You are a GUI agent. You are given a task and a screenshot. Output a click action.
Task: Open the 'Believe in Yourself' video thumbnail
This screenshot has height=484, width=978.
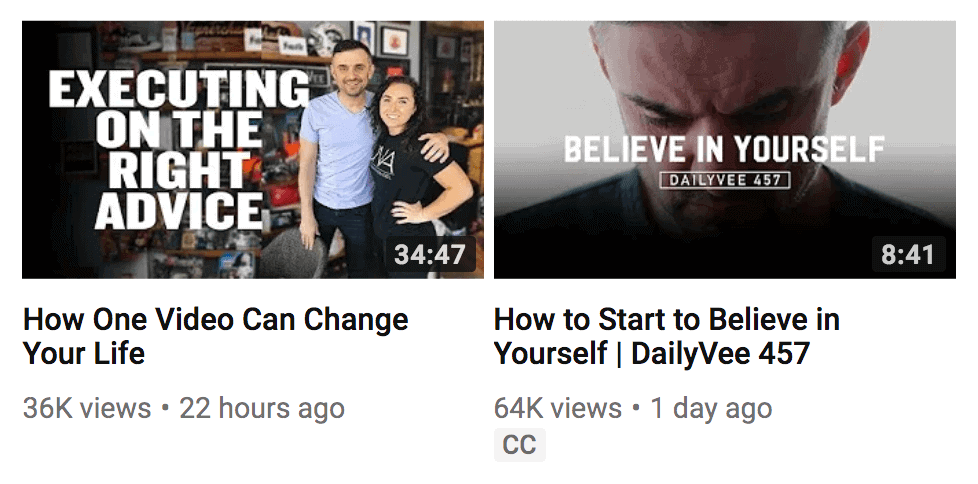725,150
